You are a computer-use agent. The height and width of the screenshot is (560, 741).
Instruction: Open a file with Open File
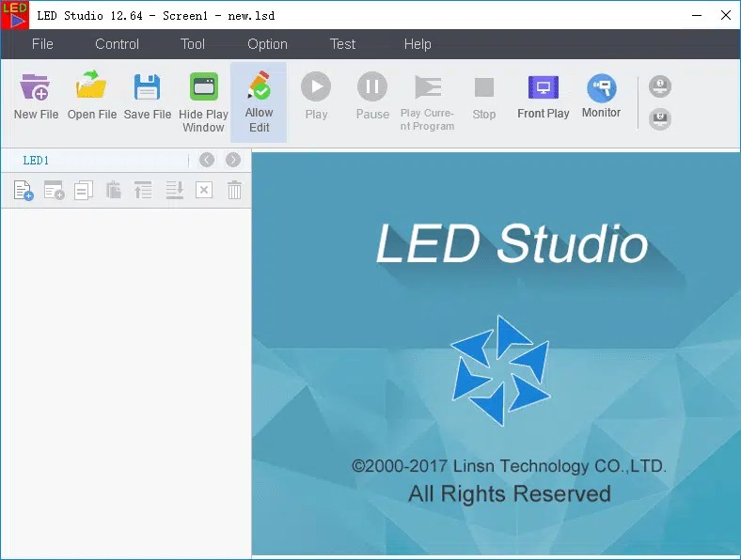tap(91, 97)
